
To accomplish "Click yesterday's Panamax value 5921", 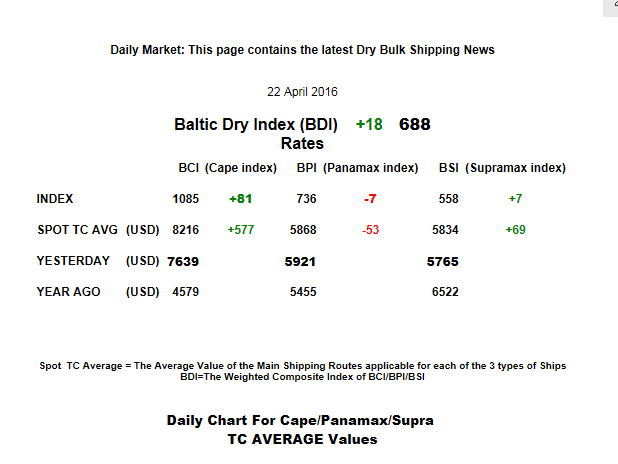I will [300, 262].
